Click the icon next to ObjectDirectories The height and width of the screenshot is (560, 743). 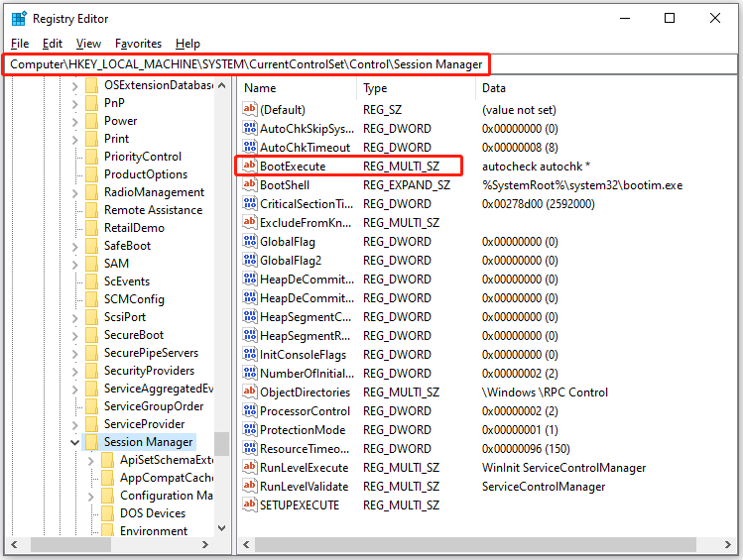click(250, 392)
